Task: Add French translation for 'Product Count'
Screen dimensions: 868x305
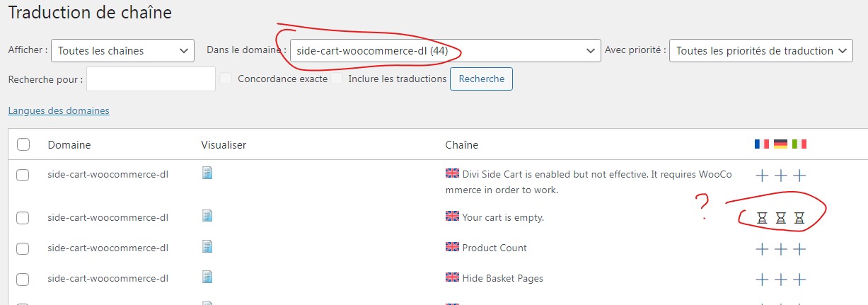Action: 762,249
